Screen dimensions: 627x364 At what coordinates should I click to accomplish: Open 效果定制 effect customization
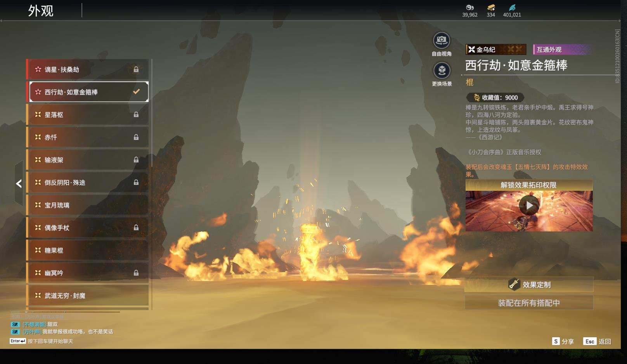pos(529,285)
